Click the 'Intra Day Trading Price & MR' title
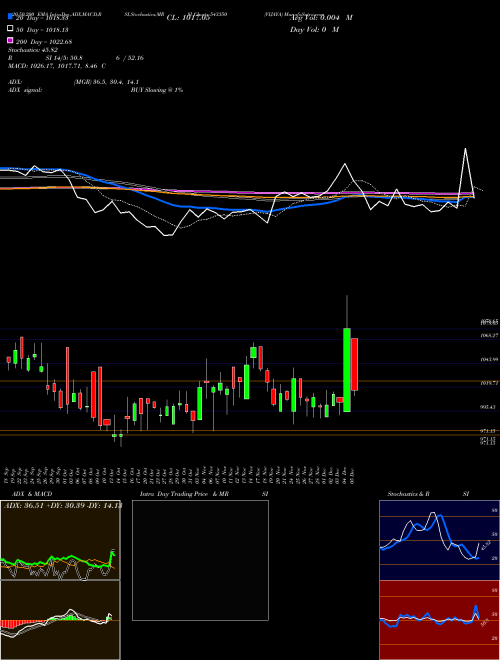The width and height of the screenshot is (500, 660). [x=184, y=494]
